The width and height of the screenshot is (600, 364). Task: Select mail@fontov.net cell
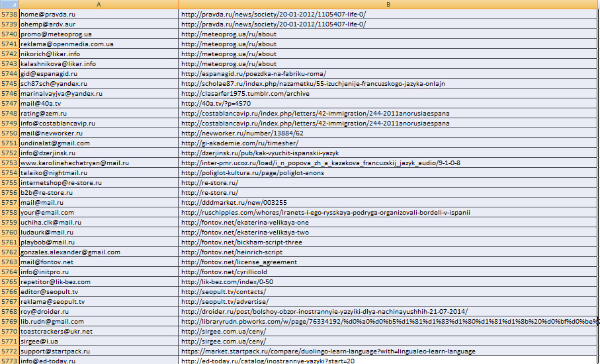(99, 262)
